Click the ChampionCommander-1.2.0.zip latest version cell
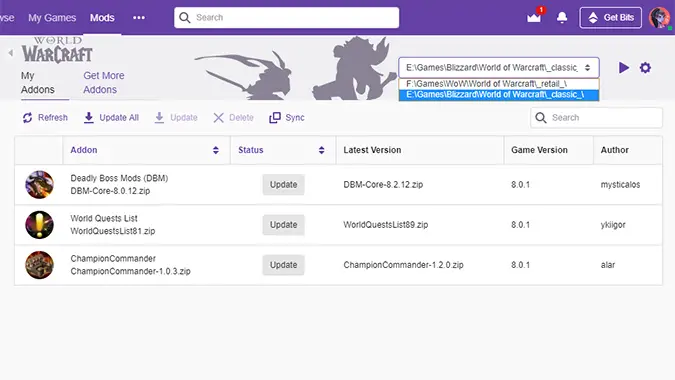The width and height of the screenshot is (675, 380). click(403, 265)
